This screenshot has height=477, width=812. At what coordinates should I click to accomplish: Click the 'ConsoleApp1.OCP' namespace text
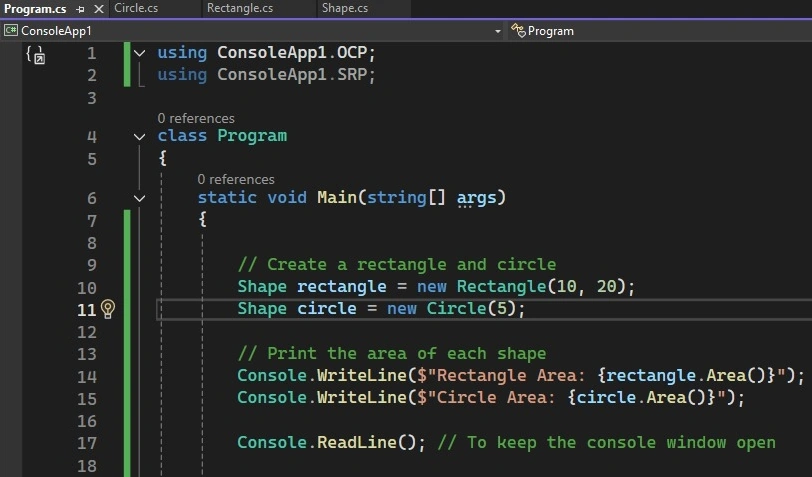pyautogui.click(x=292, y=53)
